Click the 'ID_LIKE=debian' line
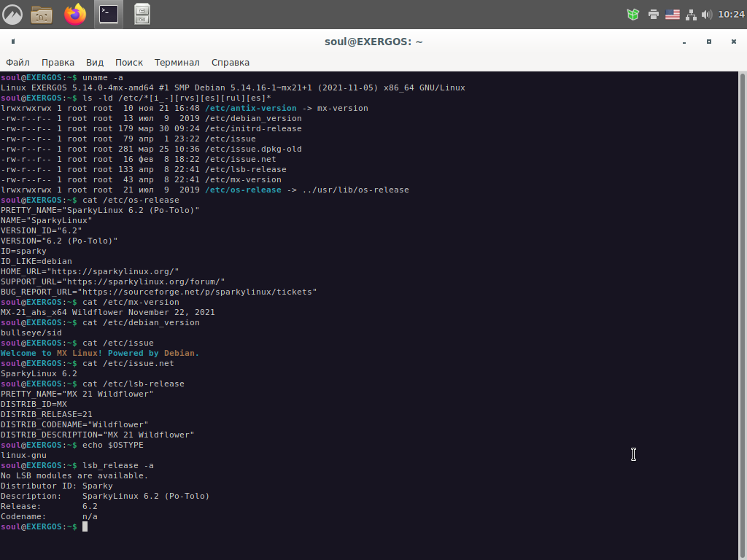This screenshot has width=747, height=560. click(36, 262)
